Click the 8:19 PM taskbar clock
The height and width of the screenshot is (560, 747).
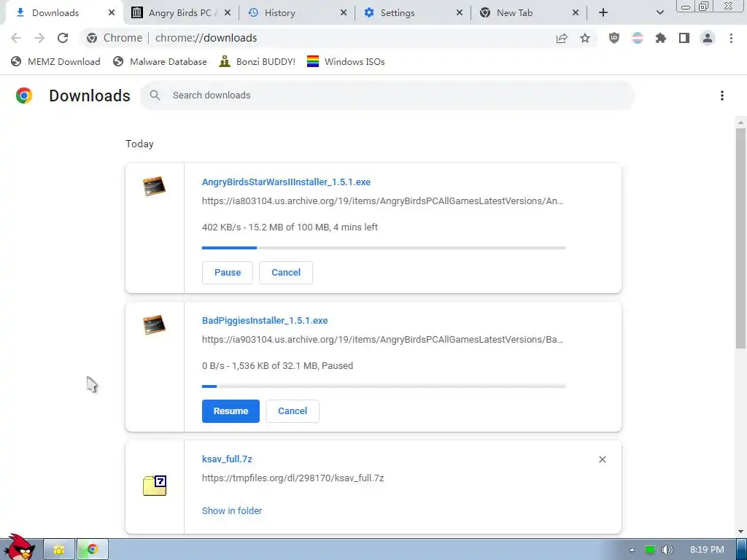707,550
